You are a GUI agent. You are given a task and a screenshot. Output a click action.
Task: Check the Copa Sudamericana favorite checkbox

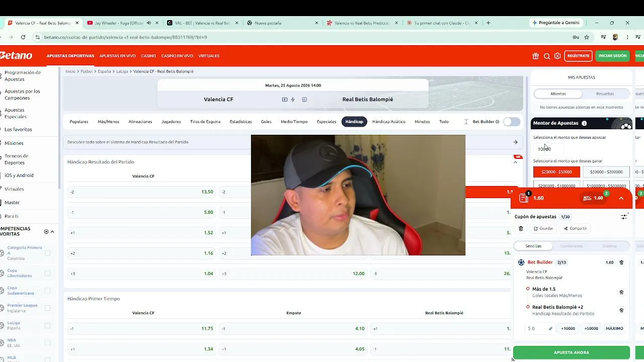(x=48, y=291)
